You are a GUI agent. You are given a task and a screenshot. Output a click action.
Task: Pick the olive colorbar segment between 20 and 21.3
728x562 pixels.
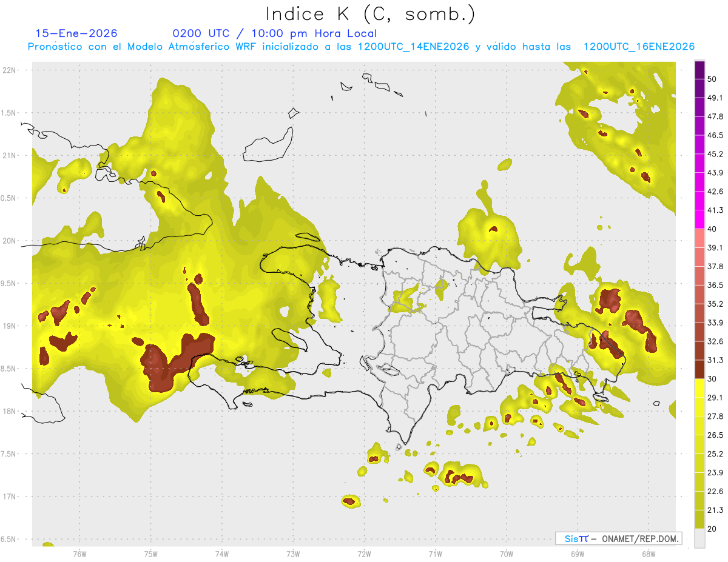[x=699, y=520]
